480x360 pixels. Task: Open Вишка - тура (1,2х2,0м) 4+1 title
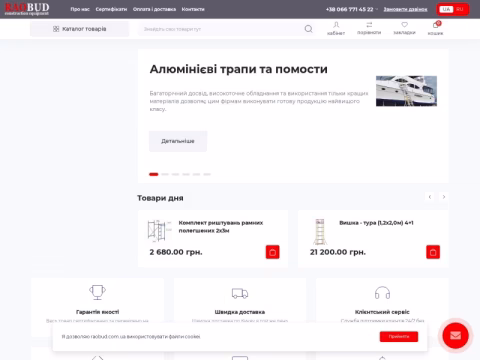tap(376, 223)
